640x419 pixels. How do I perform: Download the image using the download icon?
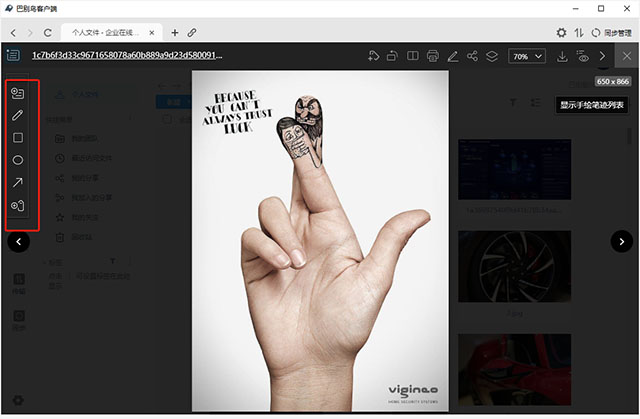click(562, 56)
